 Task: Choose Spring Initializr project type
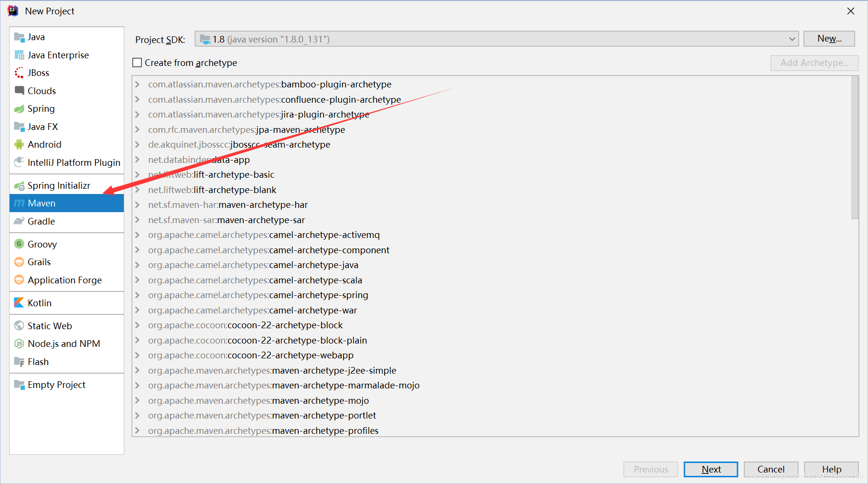66,185
